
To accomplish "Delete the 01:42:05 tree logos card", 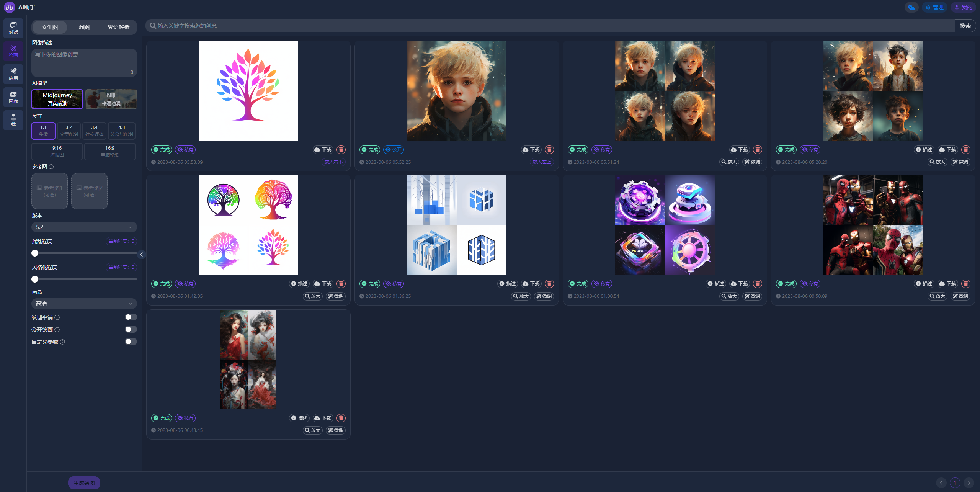I will [341, 284].
